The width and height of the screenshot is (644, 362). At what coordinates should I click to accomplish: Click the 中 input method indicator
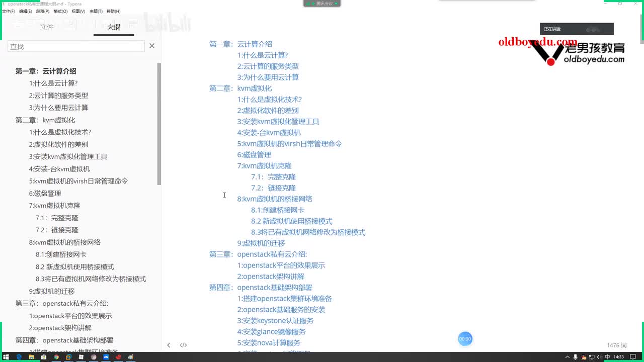pyautogui.click(x=607, y=357)
